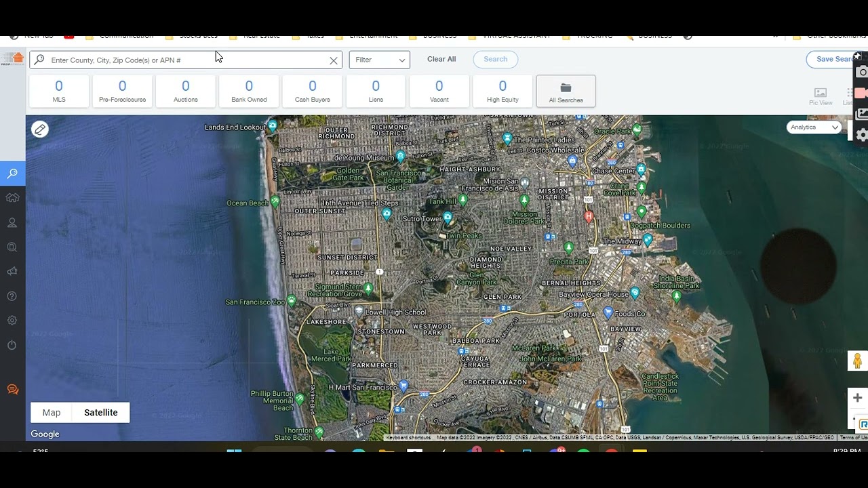Click the Google logo on map
This screenshot has width=868, height=488.
[45, 434]
